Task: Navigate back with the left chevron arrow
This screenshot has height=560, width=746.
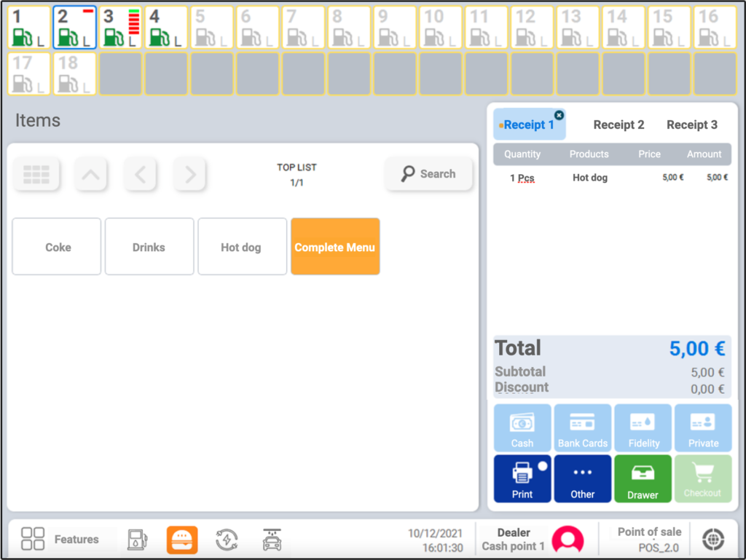Action: point(140,174)
